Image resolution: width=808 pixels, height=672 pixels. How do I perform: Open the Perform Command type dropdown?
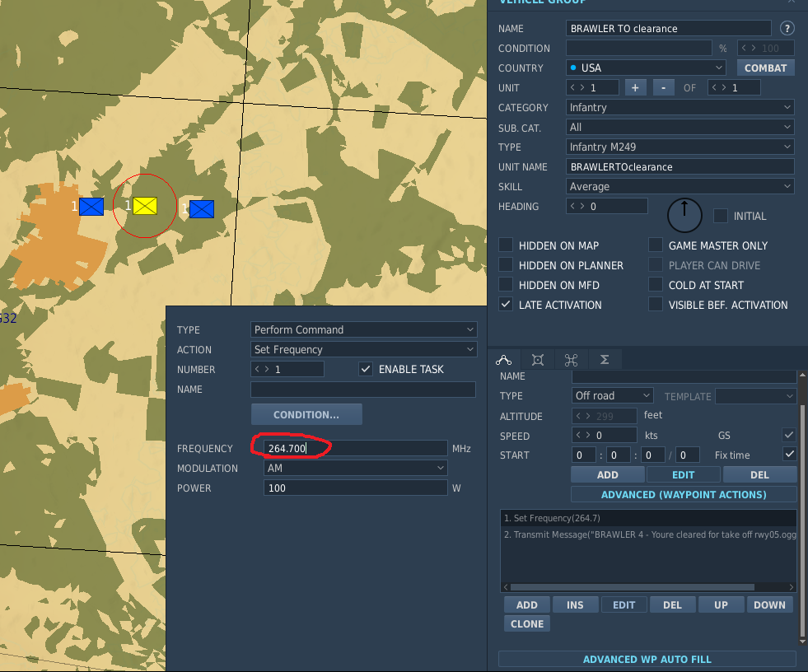[x=363, y=329]
